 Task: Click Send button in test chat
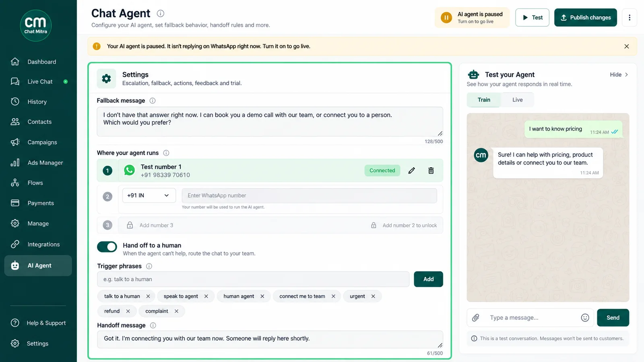613,318
